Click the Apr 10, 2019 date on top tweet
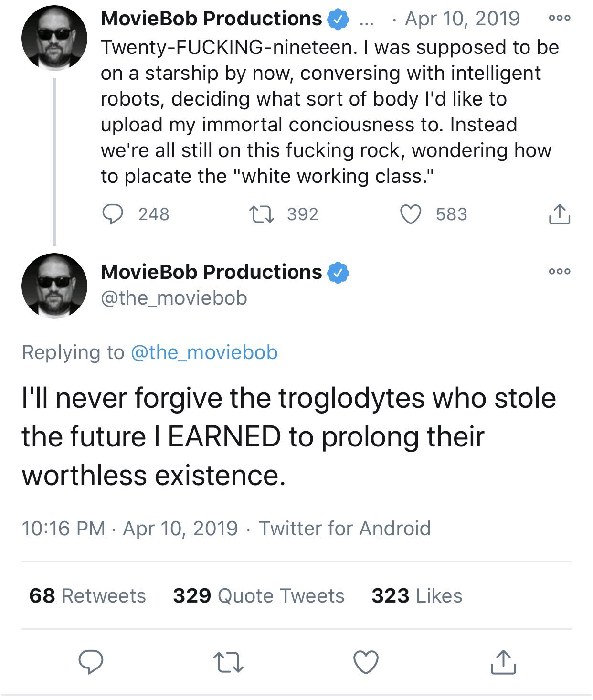This screenshot has width=593, height=700. tap(462, 19)
